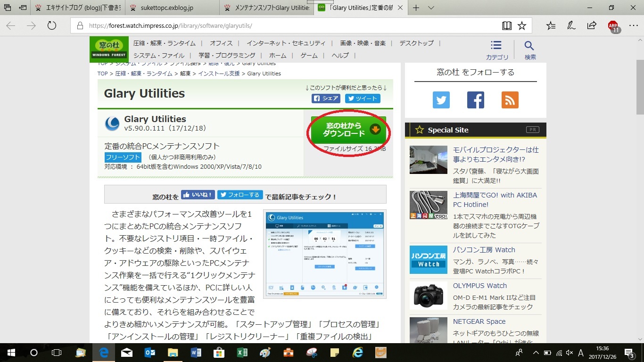Click the Glary Utilities app logo icon
The width and height of the screenshot is (644, 362).
pos(112,123)
